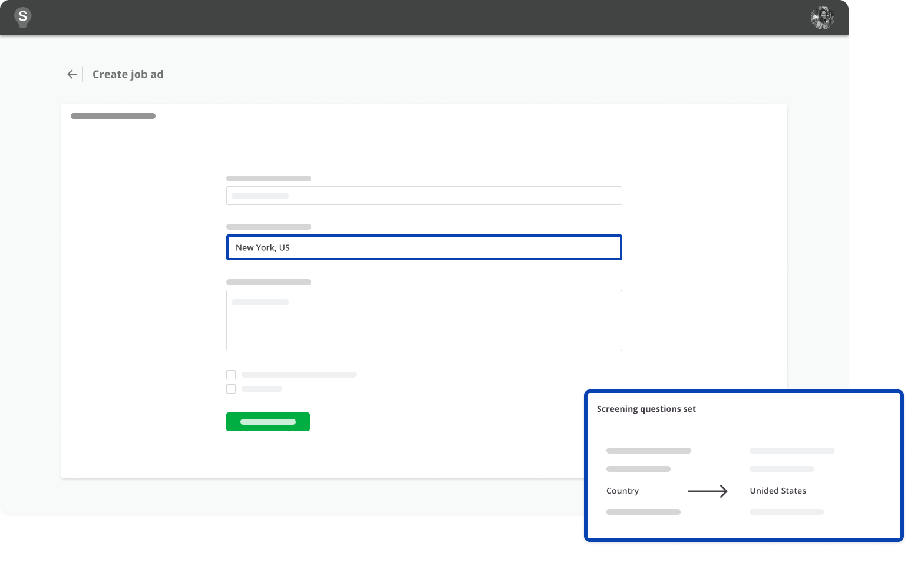924x562 pixels.
Task: Focus the New York, US location field
Action: (x=424, y=247)
